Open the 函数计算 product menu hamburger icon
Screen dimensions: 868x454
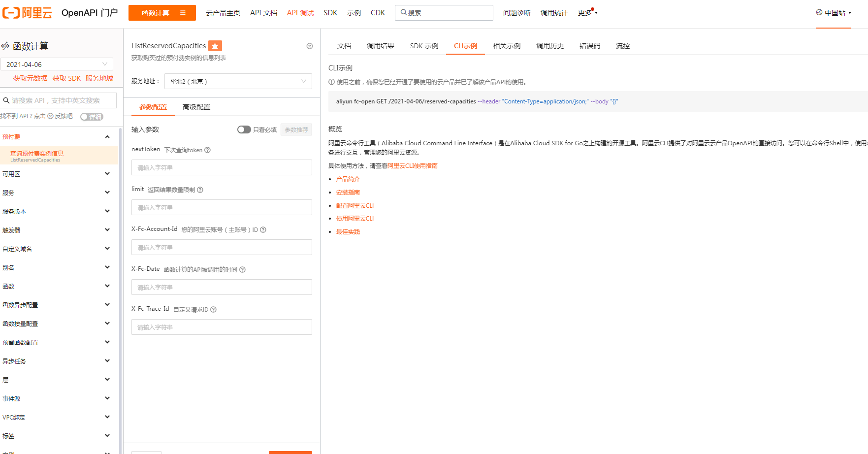click(x=183, y=13)
